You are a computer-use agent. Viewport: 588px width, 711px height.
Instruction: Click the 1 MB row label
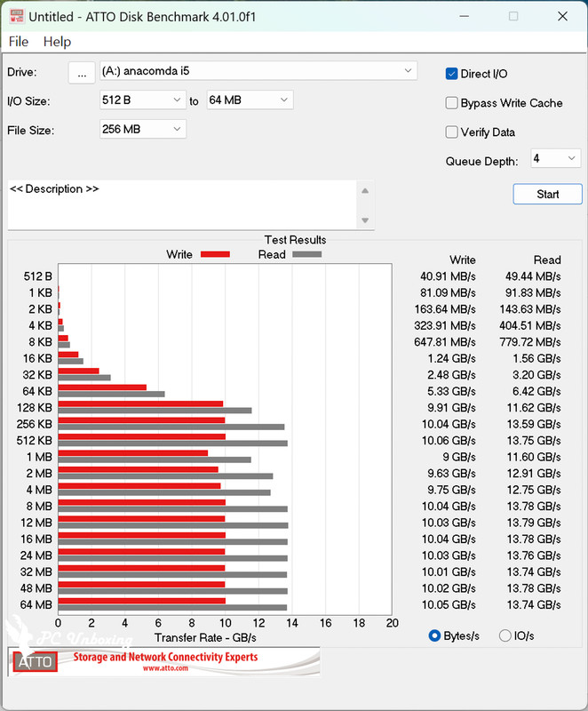(39, 457)
